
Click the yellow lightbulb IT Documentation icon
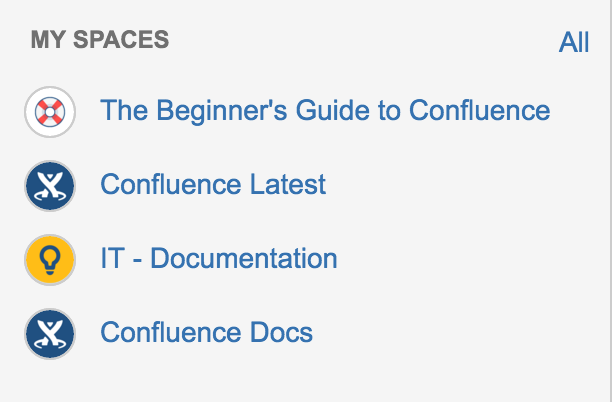[49, 260]
